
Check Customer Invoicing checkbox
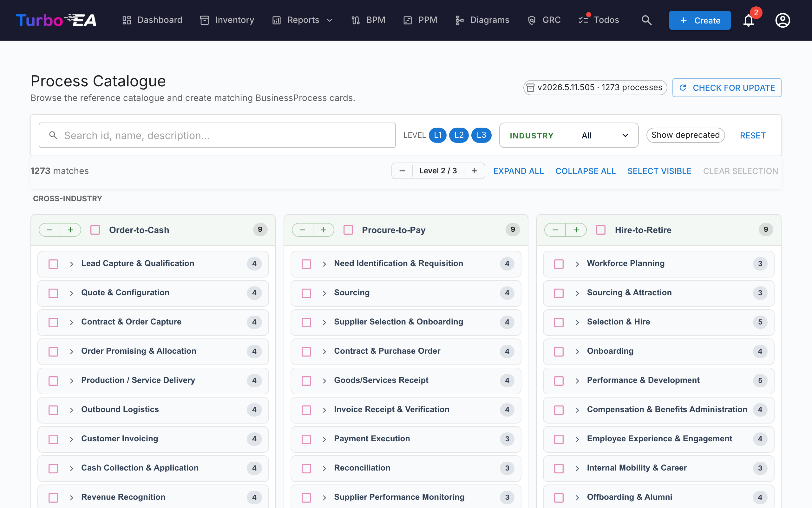(x=53, y=439)
